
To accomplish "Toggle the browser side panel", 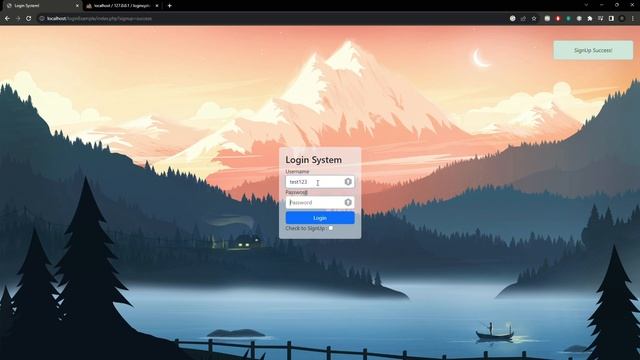I will (x=611, y=18).
